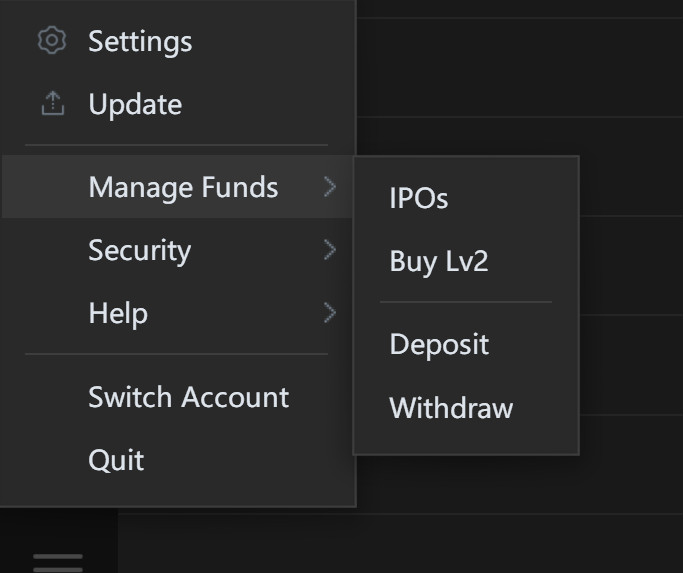This screenshot has height=573, width=684.
Task: Open the Security menu item
Action: pos(177,250)
